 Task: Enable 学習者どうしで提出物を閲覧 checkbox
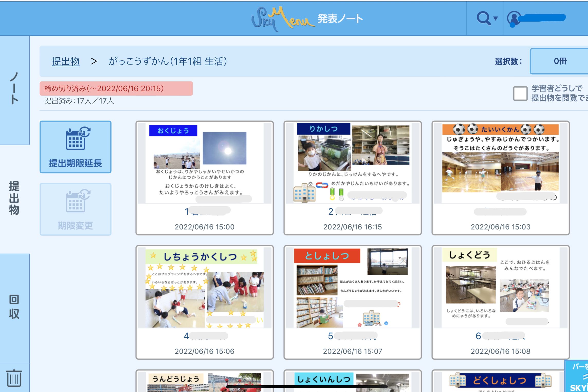coord(520,93)
